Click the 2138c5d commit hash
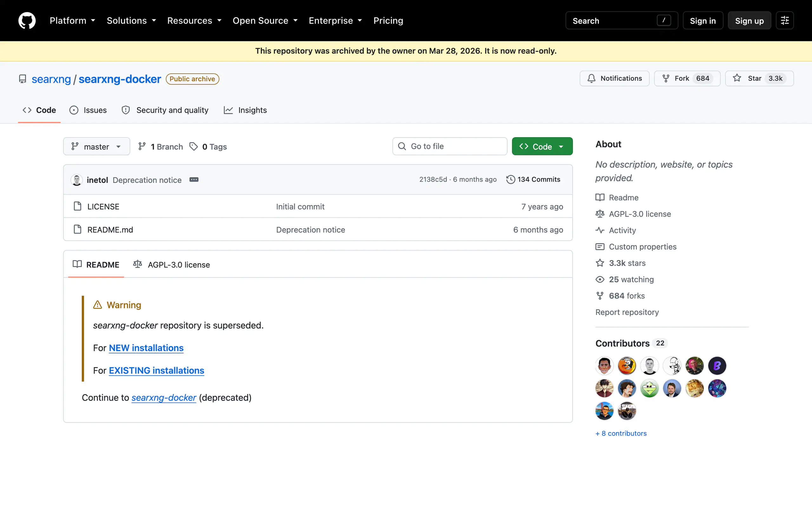Viewport: 812px width, 508px height. 433,179
